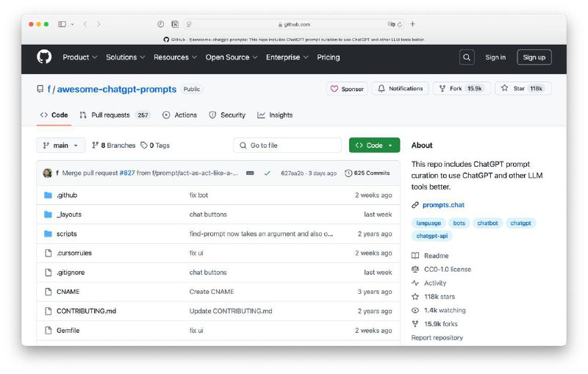Switch to the Actions tab
This screenshot has width=588, height=374.
(x=179, y=115)
